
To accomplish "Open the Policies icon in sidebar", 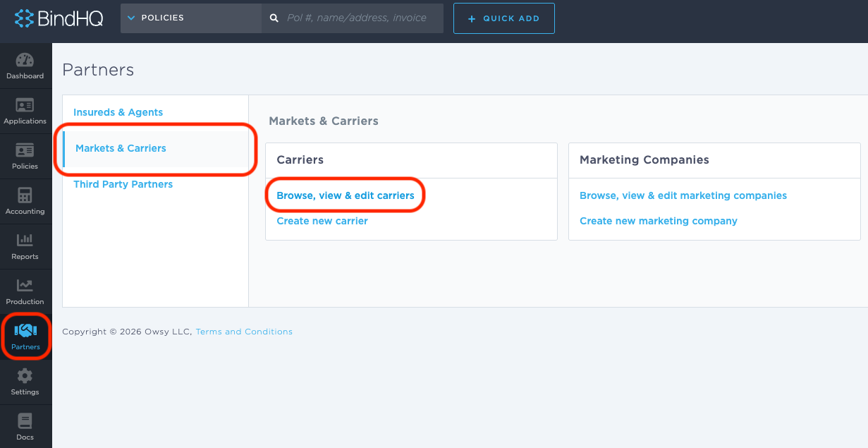I will coord(25,151).
